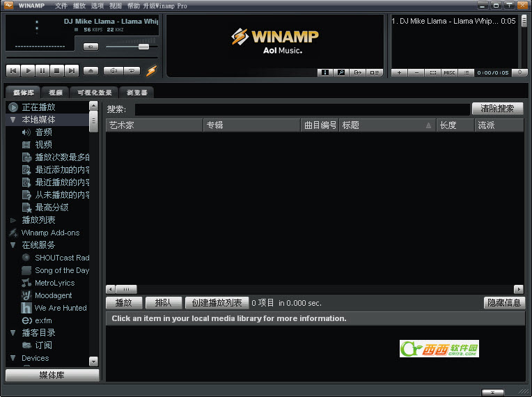The width and height of the screenshot is (532, 397).
Task: Switch to the 视频 tab
Action: click(x=55, y=93)
